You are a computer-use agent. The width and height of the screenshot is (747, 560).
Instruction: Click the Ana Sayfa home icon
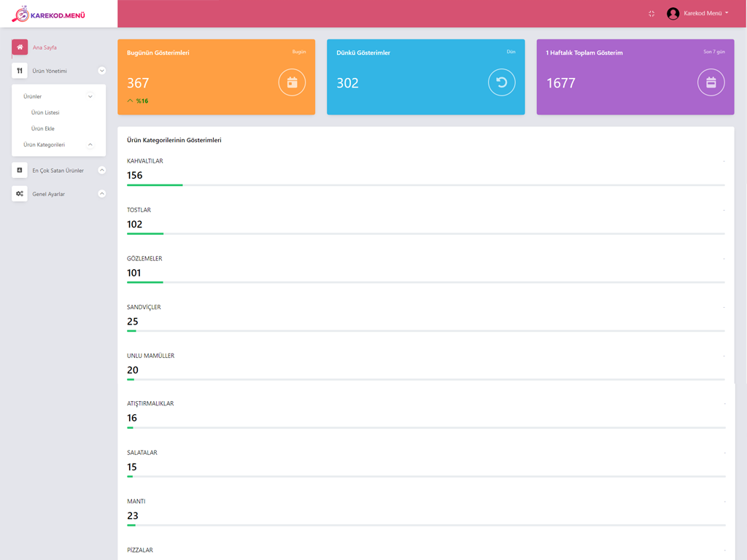(20, 47)
